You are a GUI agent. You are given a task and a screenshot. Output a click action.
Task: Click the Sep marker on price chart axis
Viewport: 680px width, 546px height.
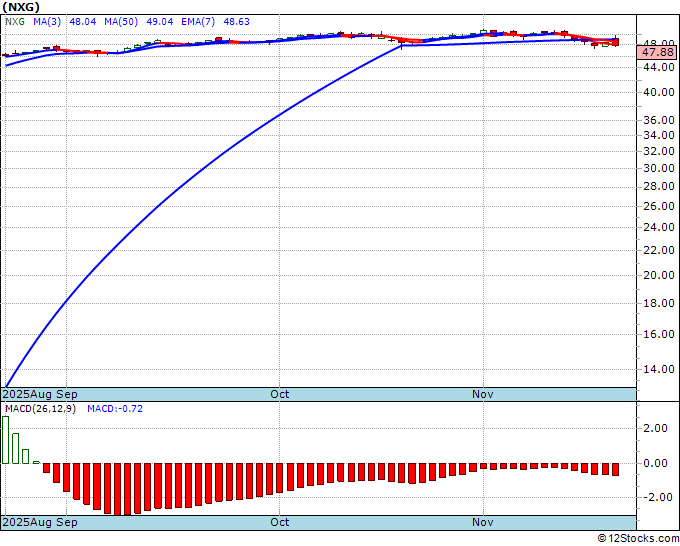[x=67, y=394]
